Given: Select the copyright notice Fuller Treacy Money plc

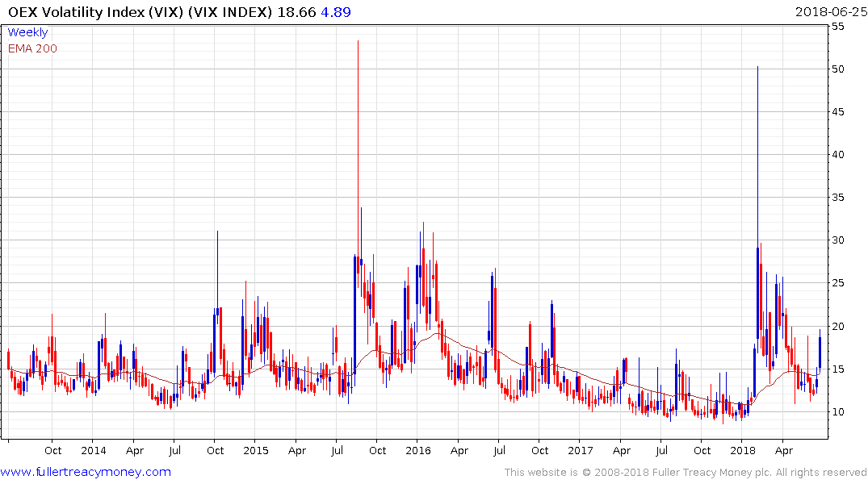Looking at the screenshot, I should click(686, 473).
